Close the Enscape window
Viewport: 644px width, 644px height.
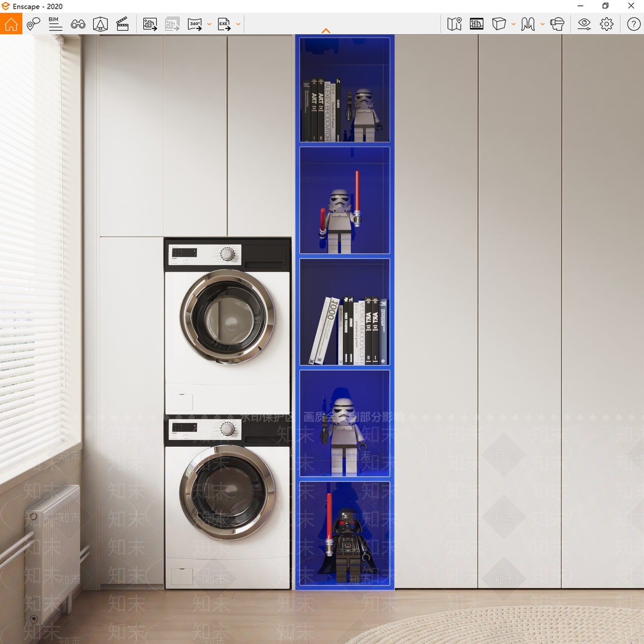pyautogui.click(x=631, y=6)
